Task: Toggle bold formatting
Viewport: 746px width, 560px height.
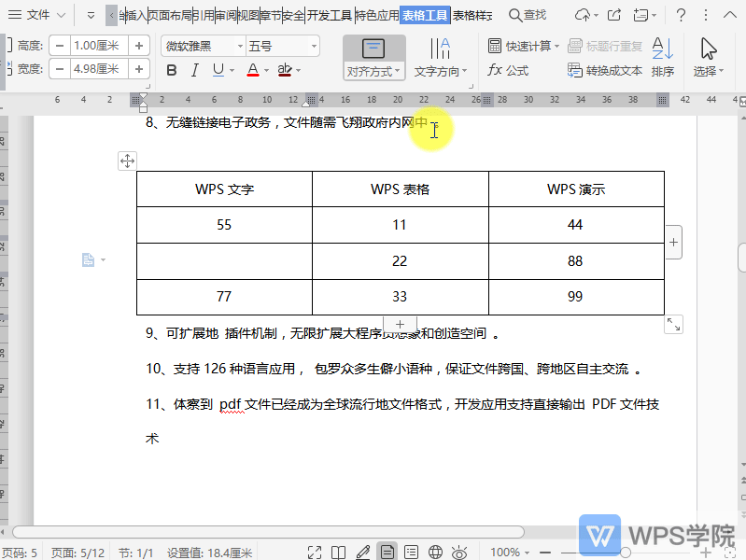Action: [x=172, y=70]
